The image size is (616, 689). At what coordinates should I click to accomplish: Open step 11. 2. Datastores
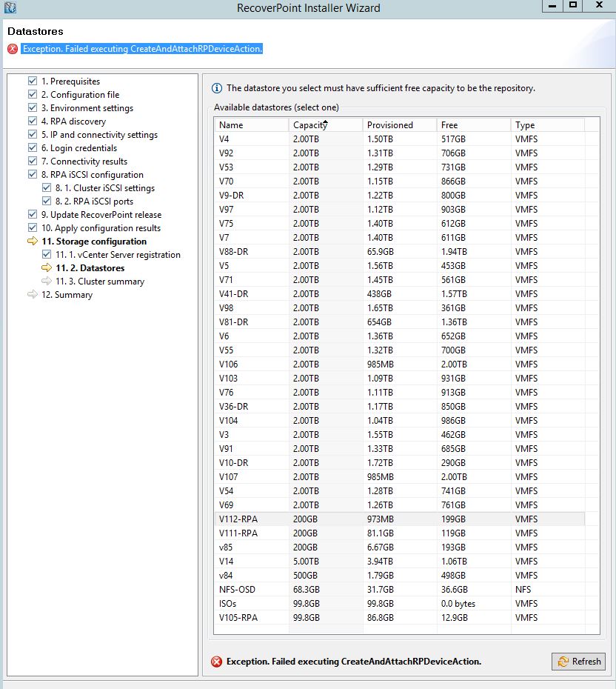(x=90, y=267)
